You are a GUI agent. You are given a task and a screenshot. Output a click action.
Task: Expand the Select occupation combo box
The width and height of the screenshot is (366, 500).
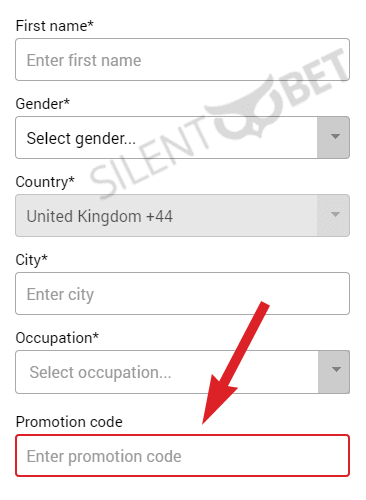click(x=182, y=372)
